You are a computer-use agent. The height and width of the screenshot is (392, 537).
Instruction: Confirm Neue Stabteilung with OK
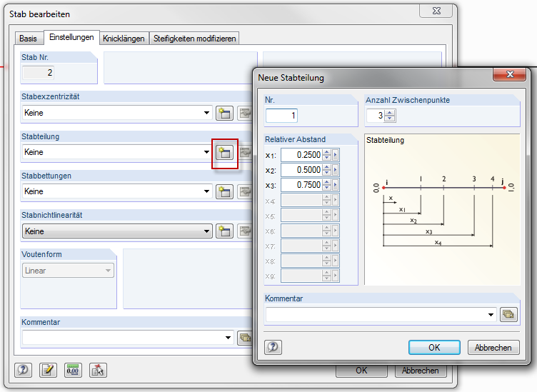(434, 348)
